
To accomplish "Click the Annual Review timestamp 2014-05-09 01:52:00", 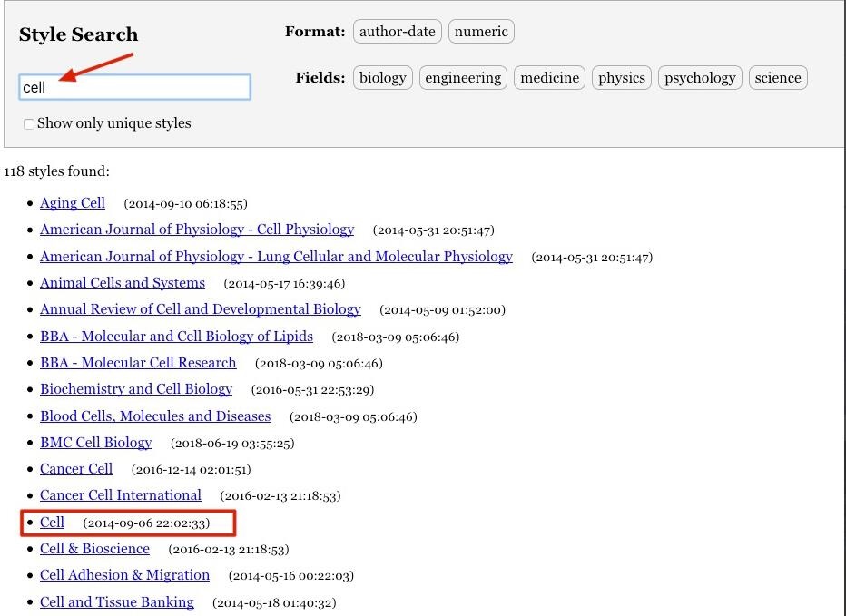I will 442,310.
